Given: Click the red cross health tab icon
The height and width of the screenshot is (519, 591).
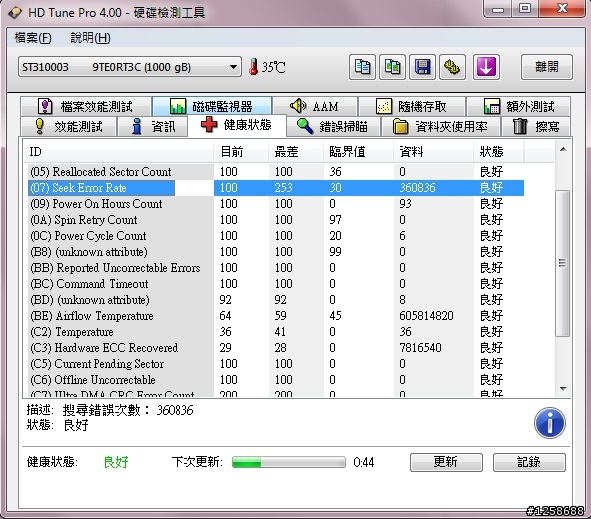Looking at the screenshot, I should click(x=209, y=124).
